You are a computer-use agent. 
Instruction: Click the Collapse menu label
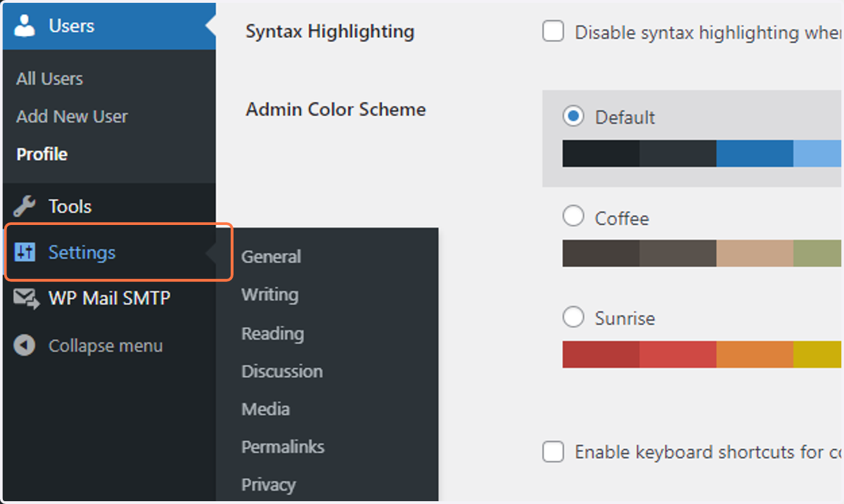(x=105, y=346)
